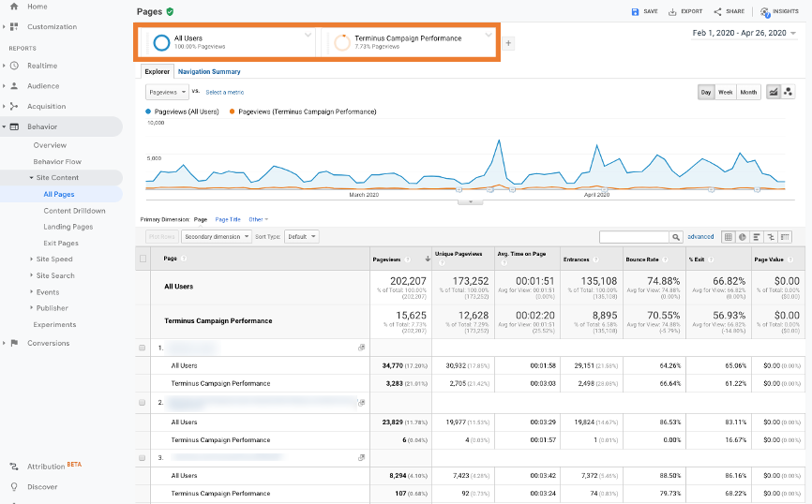Click the Plot Rows button

[162, 236]
